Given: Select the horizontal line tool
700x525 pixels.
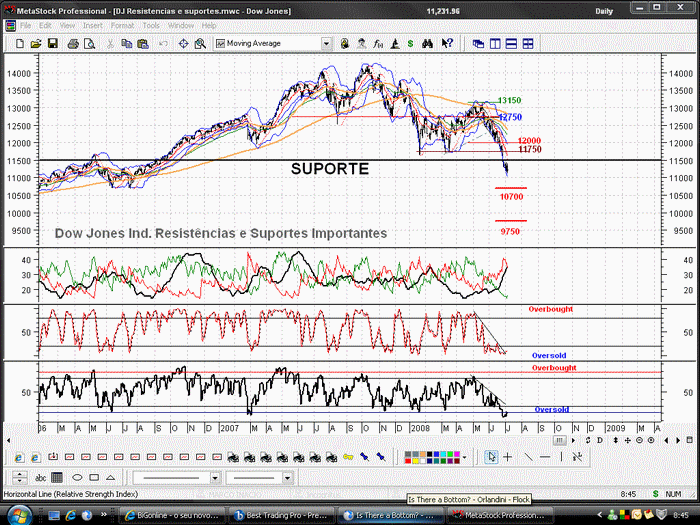Looking at the screenshot, I should [x=545, y=457].
